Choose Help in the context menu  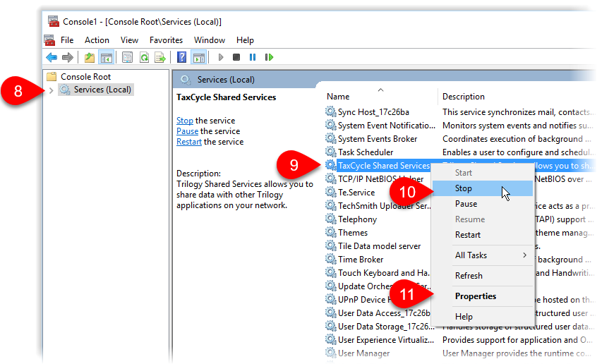point(483,317)
